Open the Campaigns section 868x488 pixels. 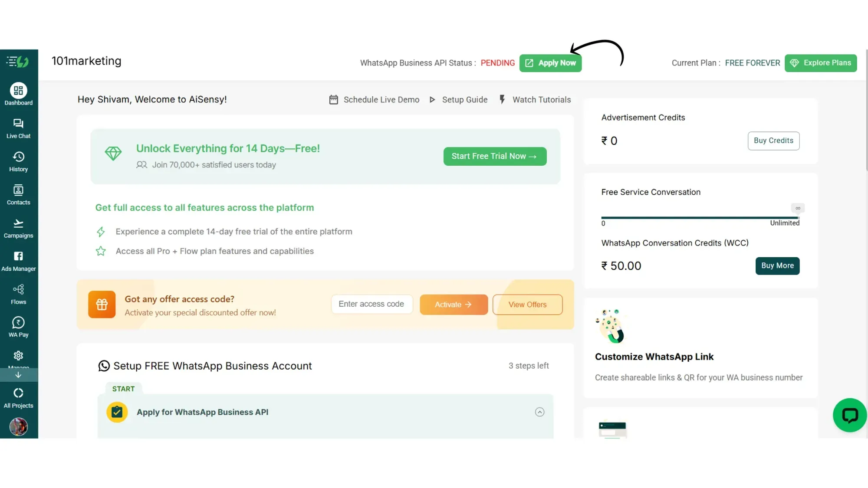tap(18, 228)
